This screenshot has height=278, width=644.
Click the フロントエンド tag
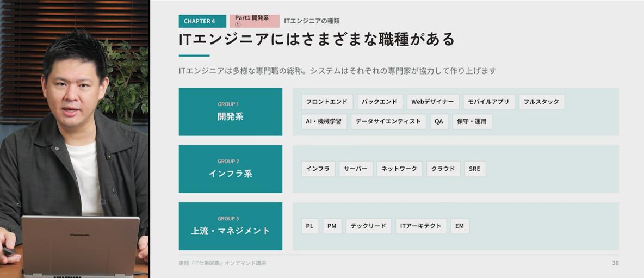coord(327,102)
